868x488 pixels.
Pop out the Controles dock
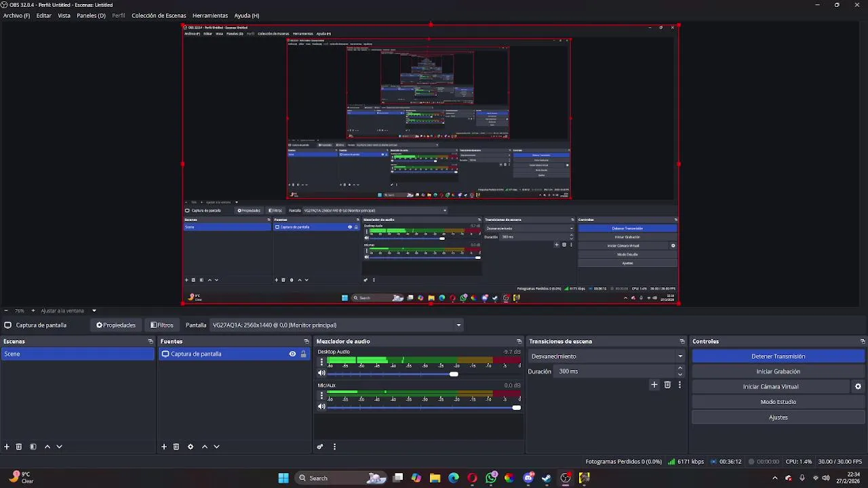tap(863, 342)
